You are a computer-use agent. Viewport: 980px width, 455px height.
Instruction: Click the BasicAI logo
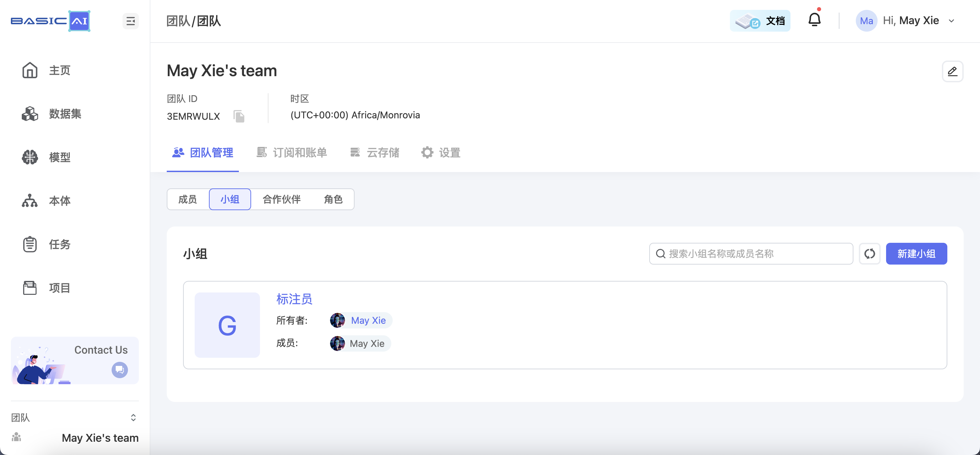pos(50,21)
